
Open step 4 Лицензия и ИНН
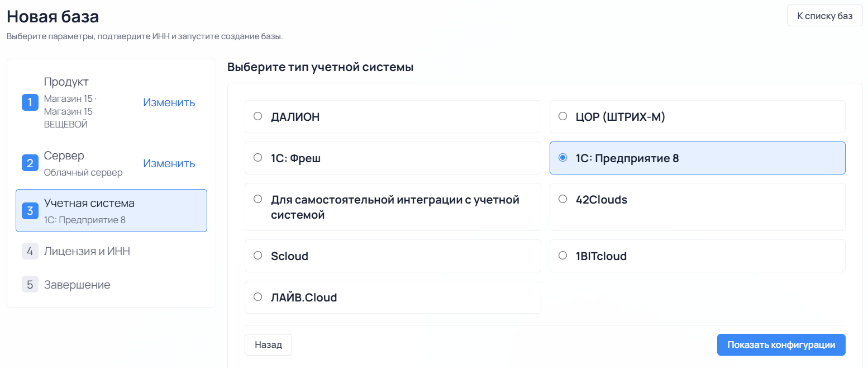pos(112,251)
